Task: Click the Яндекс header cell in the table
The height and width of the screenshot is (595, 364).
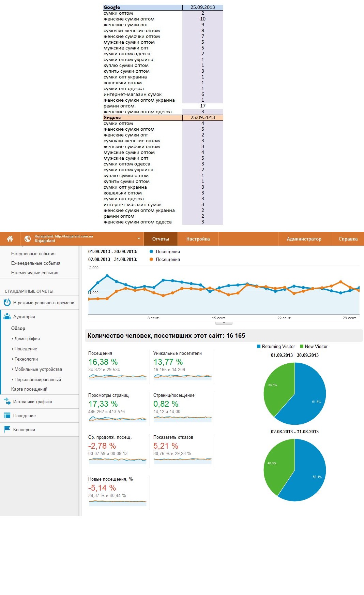Action: (x=142, y=117)
